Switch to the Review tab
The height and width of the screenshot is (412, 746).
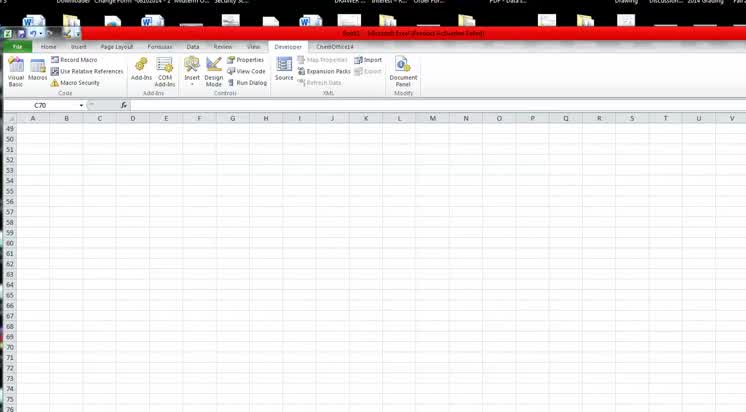[223, 47]
